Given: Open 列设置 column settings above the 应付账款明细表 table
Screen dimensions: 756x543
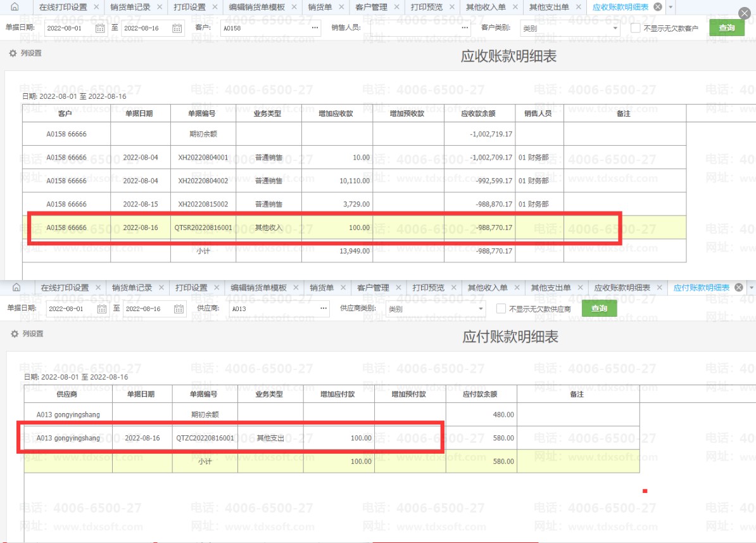Looking at the screenshot, I should click(x=27, y=333).
